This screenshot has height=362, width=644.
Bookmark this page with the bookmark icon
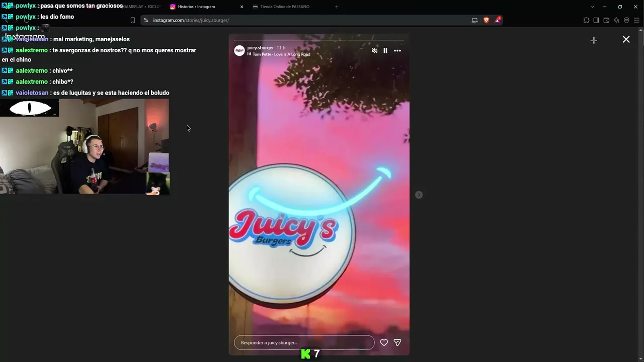point(133,20)
